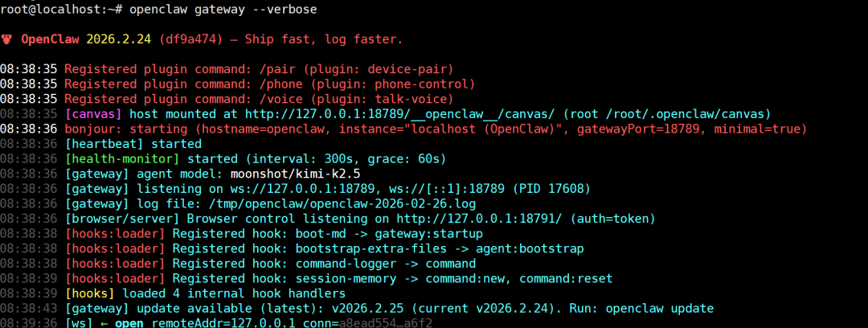Click the session-memory hook registration line
The image size is (868, 328).
pos(338,278)
